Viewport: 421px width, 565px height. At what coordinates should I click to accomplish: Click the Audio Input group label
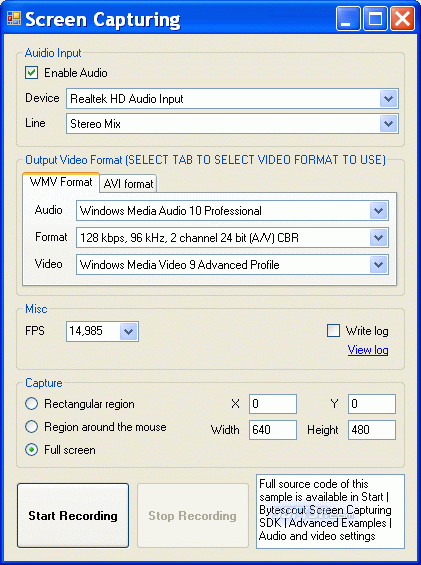pos(53,53)
